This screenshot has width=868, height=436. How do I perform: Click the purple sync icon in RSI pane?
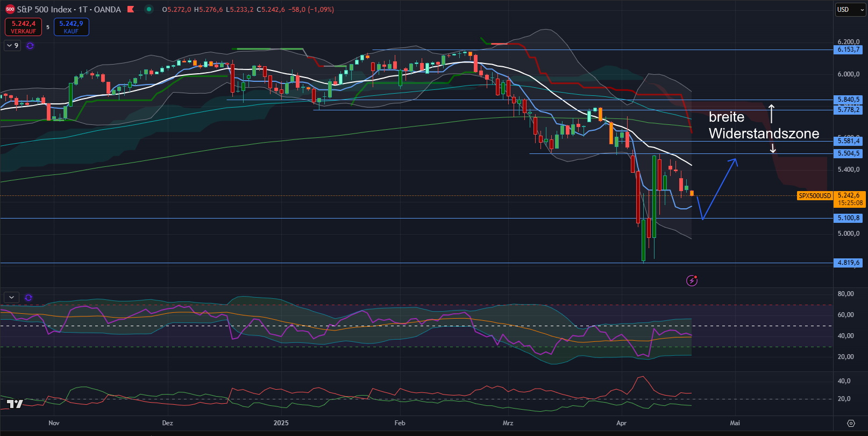click(x=29, y=297)
